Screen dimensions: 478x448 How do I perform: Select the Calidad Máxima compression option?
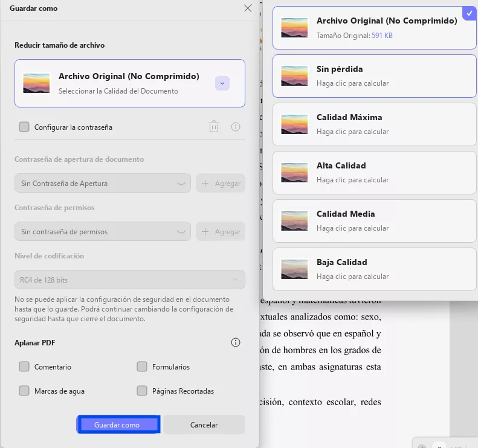click(x=374, y=124)
